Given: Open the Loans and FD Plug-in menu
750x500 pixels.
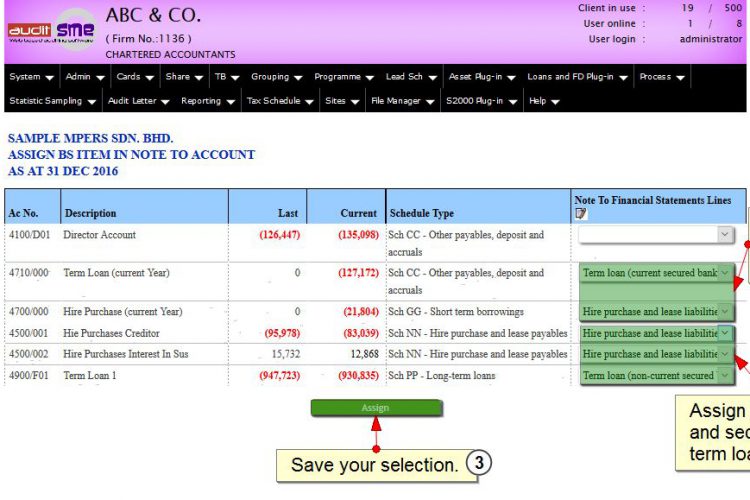Looking at the screenshot, I should click(x=577, y=77).
